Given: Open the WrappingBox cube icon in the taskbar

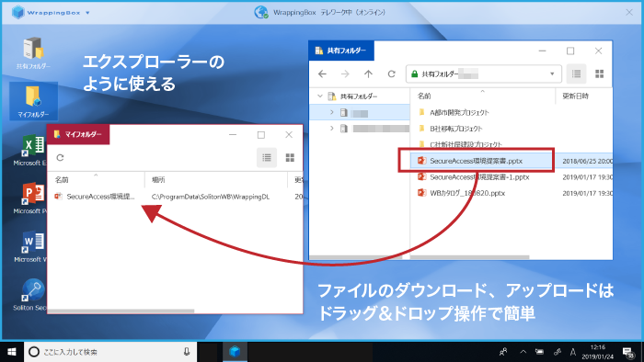Looking at the screenshot, I should coord(235,352).
